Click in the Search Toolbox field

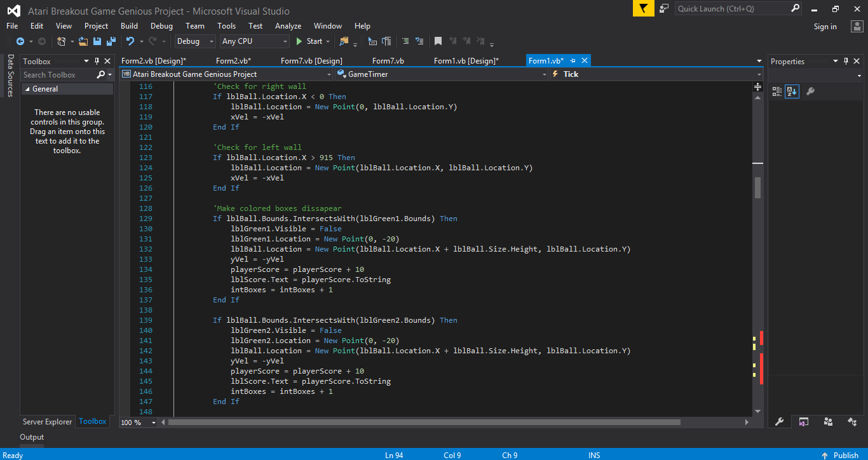pos(58,75)
